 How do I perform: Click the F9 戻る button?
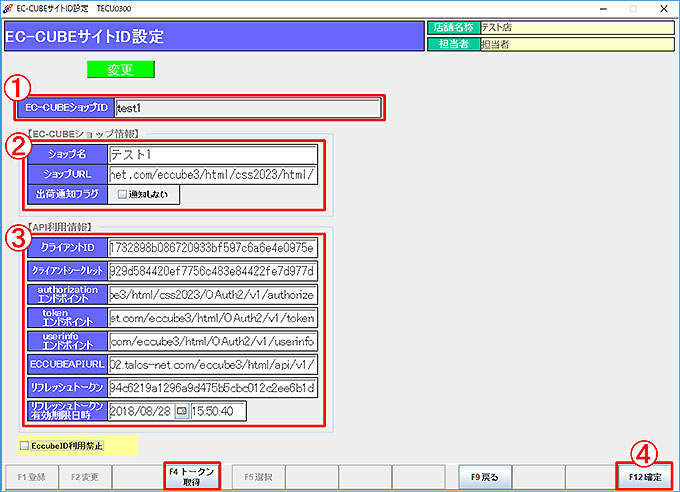pyautogui.click(x=485, y=477)
